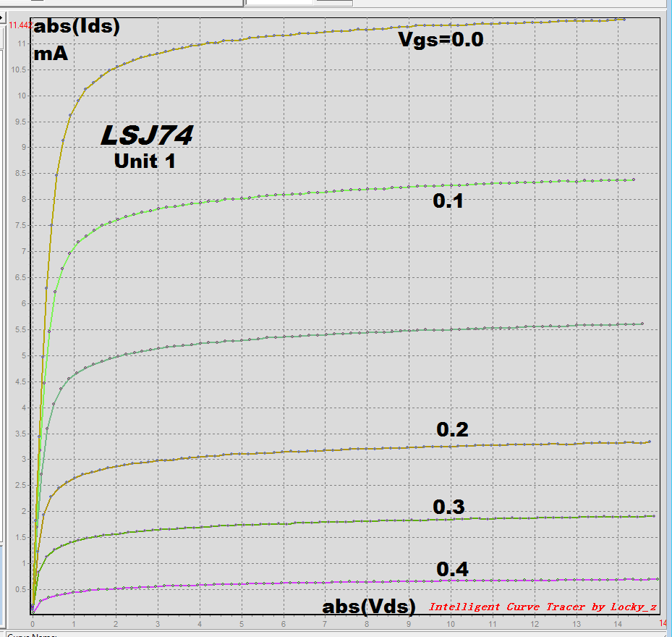672x637 pixels.
Task: Click x-axis tick label 13
Action: pyautogui.click(x=577, y=624)
